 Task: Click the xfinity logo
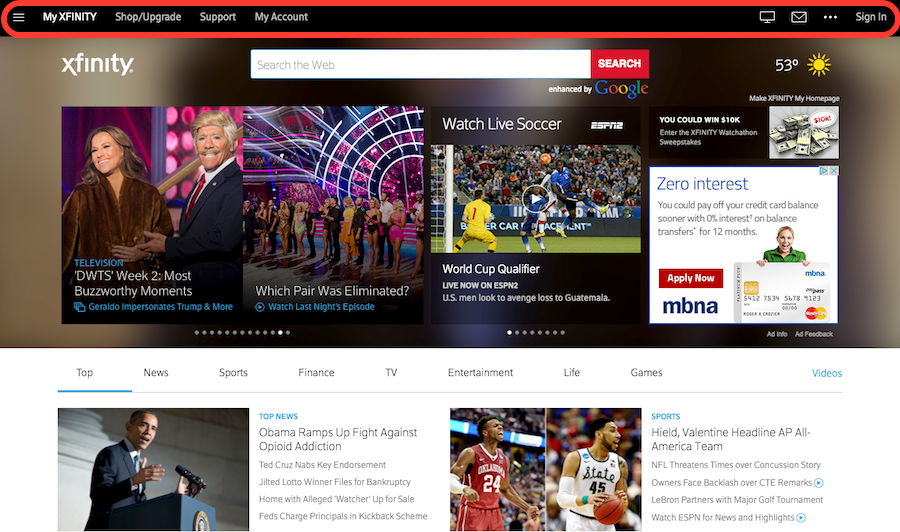tap(98, 64)
